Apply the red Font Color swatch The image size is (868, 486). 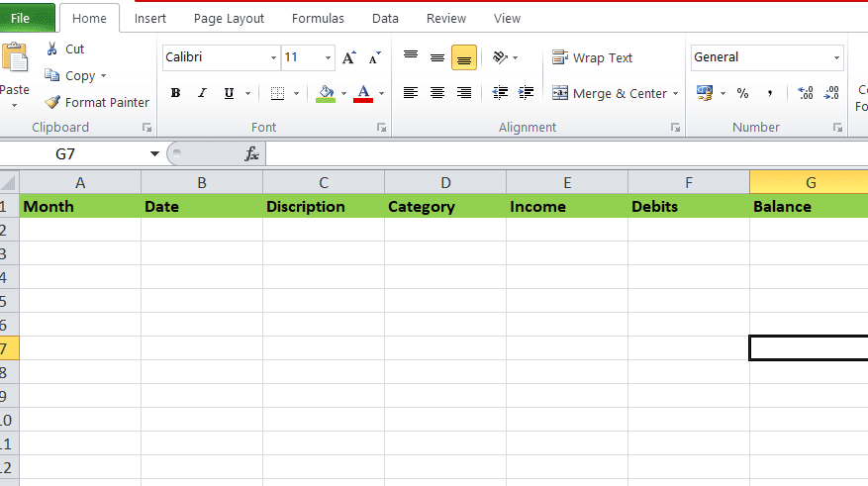tap(363, 93)
